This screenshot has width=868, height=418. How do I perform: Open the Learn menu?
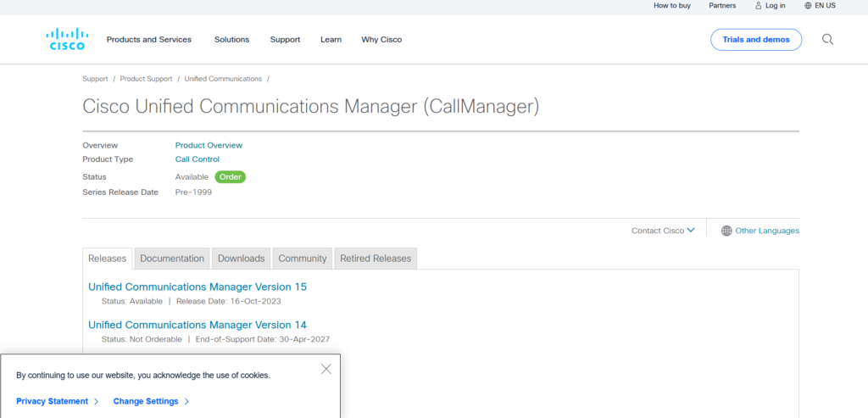pos(331,40)
